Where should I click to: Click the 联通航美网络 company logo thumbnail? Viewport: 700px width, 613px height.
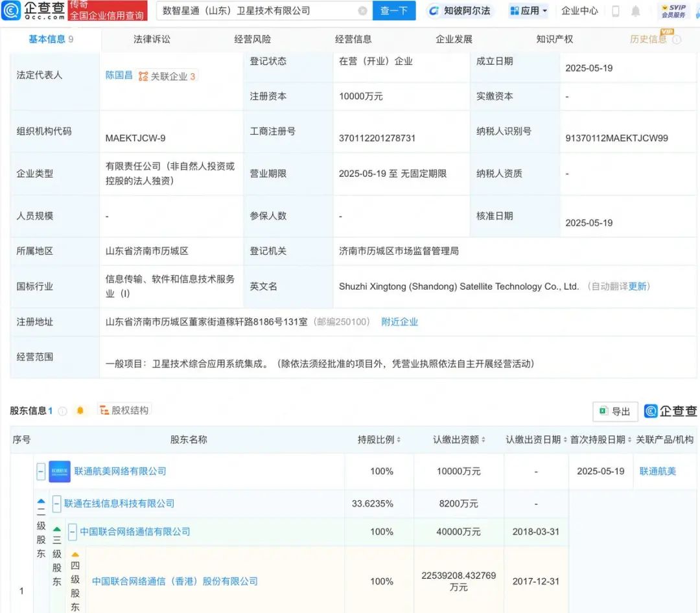pyautogui.click(x=60, y=472)
